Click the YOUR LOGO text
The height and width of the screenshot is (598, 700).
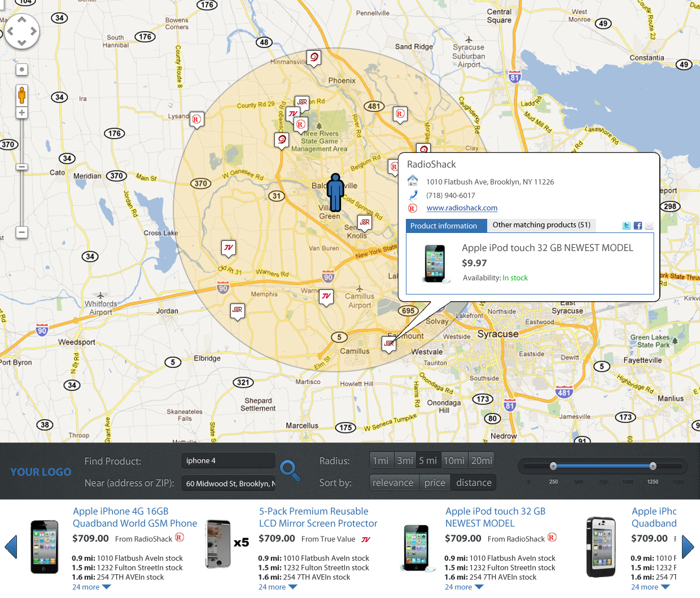pos(41,472)
